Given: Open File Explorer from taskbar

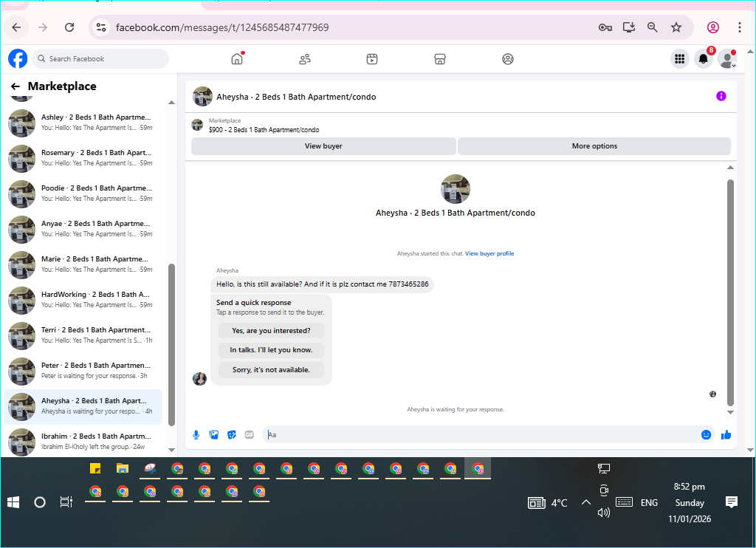Looking at the screenshot, I should click(x=123, y=468).
